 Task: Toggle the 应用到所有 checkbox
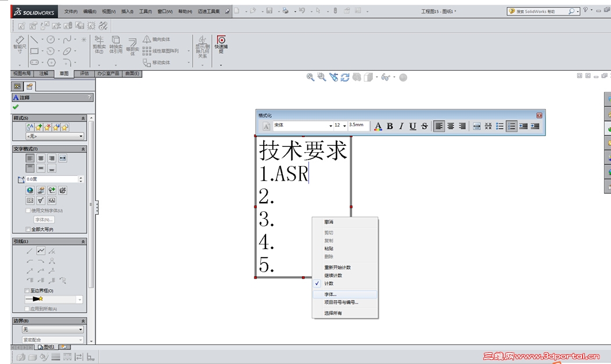click(27, 309)
